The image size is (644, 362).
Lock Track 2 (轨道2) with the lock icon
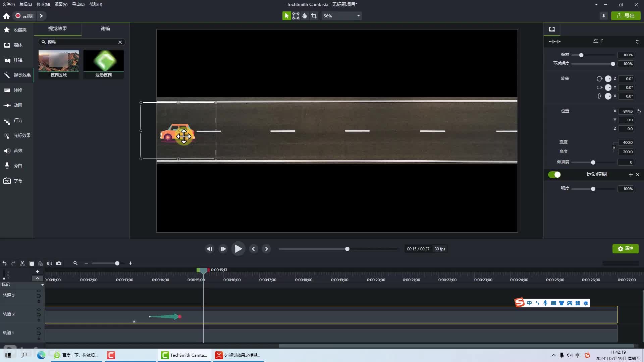pos(39,320)
